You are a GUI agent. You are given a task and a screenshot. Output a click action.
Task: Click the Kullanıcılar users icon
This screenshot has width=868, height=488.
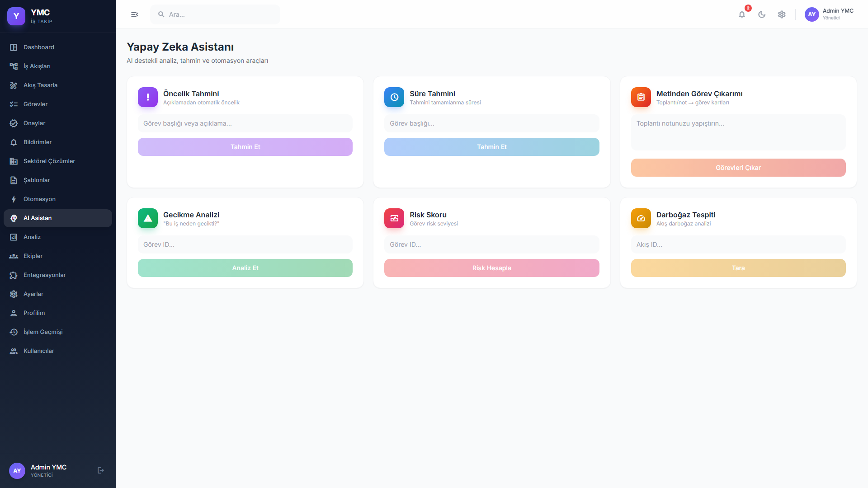(14, 351)
